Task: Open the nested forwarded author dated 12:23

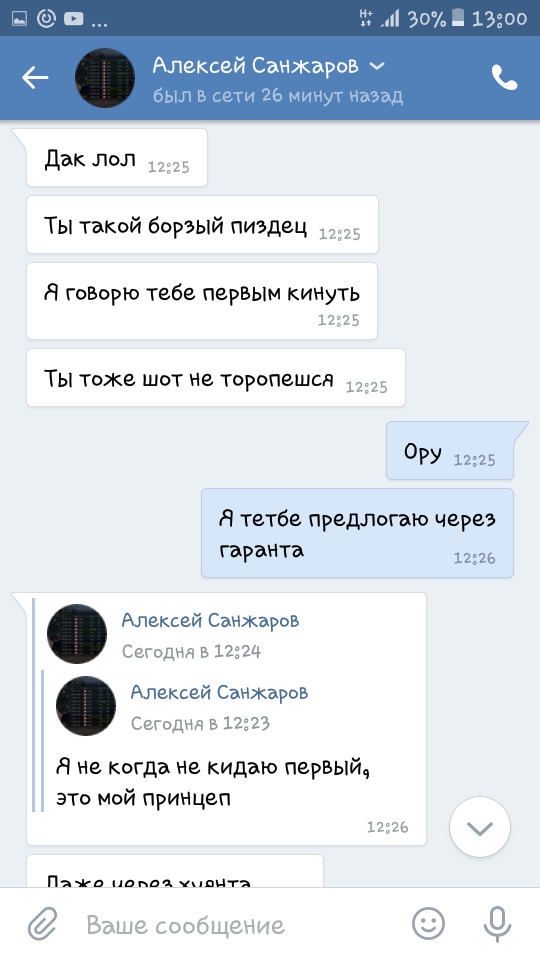Action: pos(219,692)
